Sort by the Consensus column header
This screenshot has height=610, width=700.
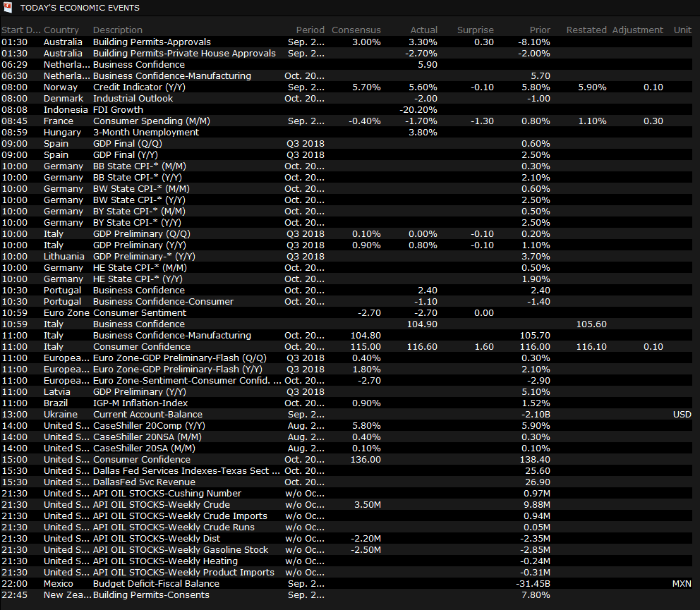(x=356, y=30)
